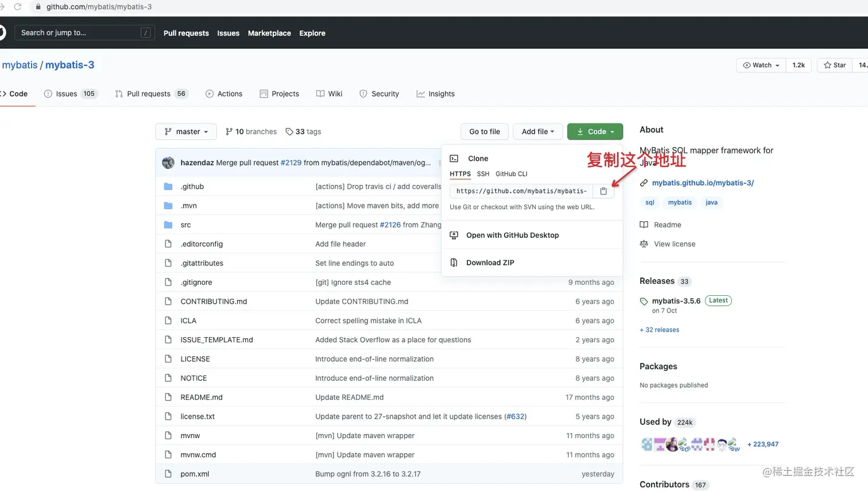Open Marketplace in top navigation
This screenshot has height=491, width=868.
pyautogui.click(x=269, y=33)
